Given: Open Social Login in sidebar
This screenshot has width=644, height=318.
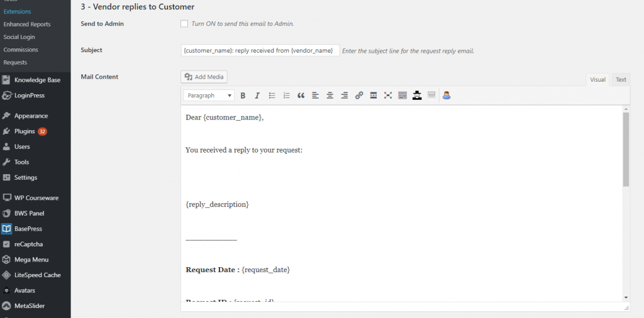Looking at the screenshot, I should 19,37.
